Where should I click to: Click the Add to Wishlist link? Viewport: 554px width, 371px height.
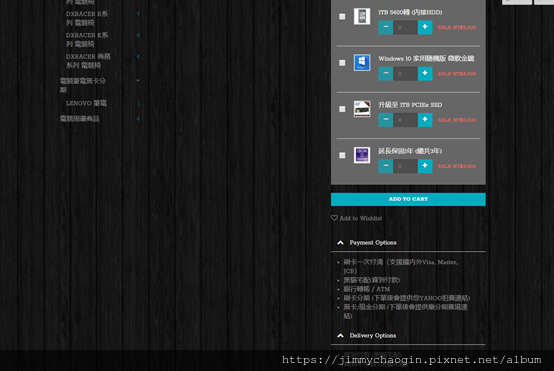pyautogui.click(x=361, y=218)
